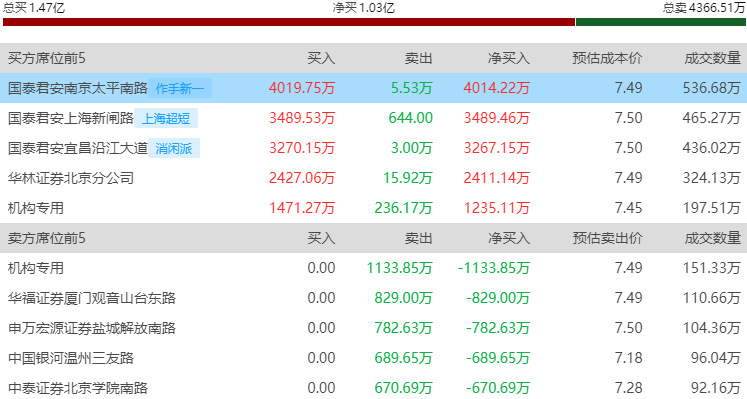
Task: Click the sell amount 5.53万
Action: pyautogui.click(x=412, y=88)
